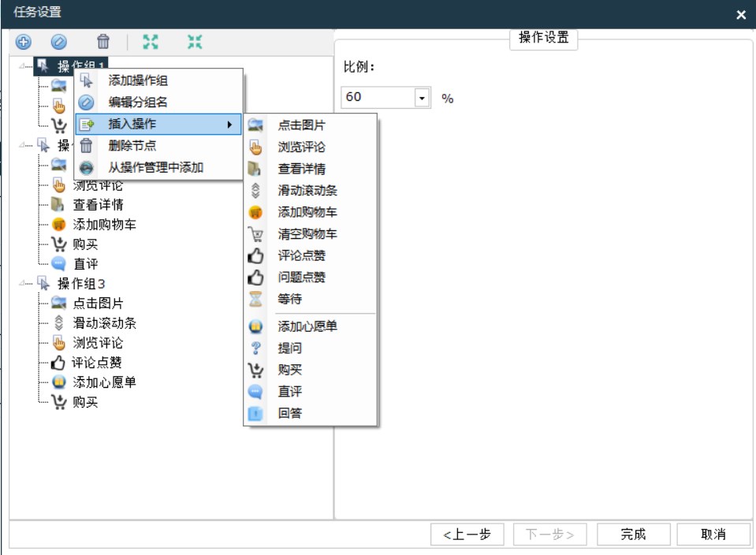Click the blue icon beside 回答

tap(255, 413)
